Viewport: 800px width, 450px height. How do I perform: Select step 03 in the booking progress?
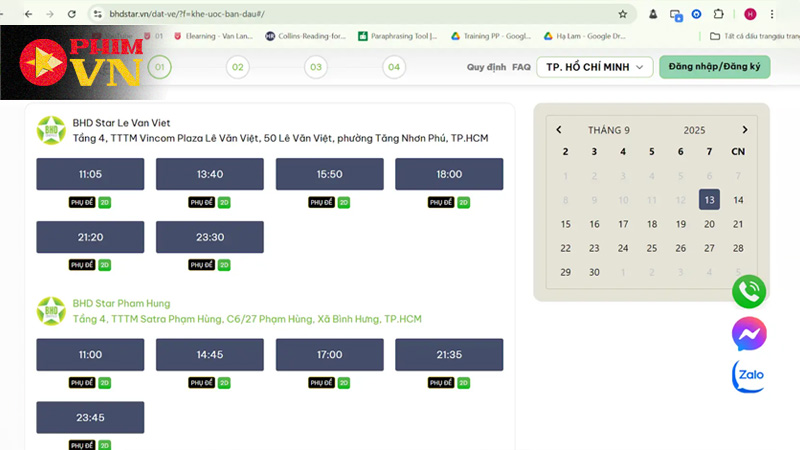pos(316,68)
